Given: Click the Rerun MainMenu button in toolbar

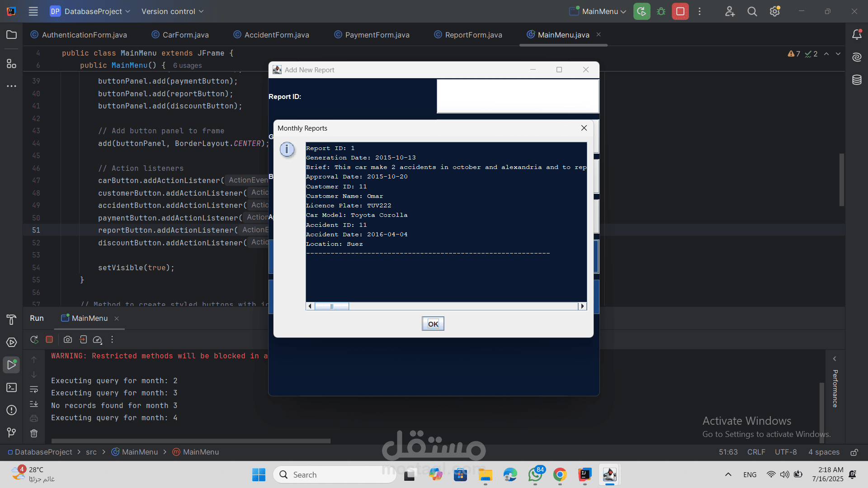Looking at the screenshot, I should (642, 11).
